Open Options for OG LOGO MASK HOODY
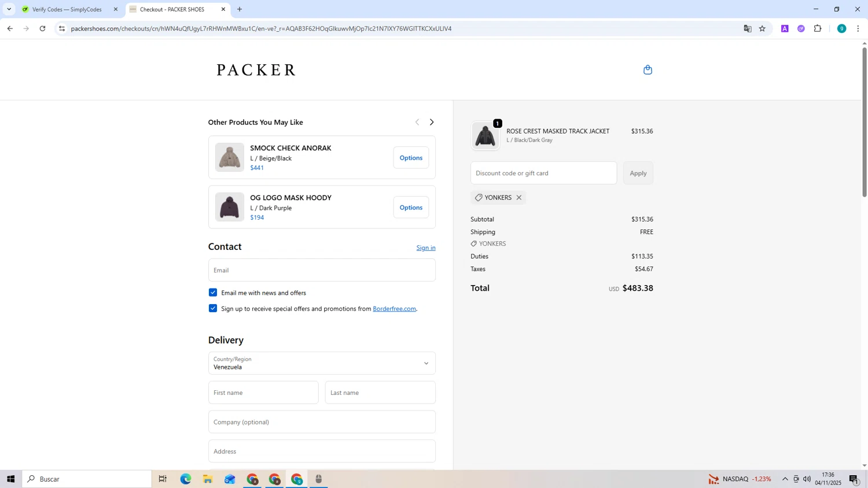Viewport: 868px width, 488px height. 411,208
